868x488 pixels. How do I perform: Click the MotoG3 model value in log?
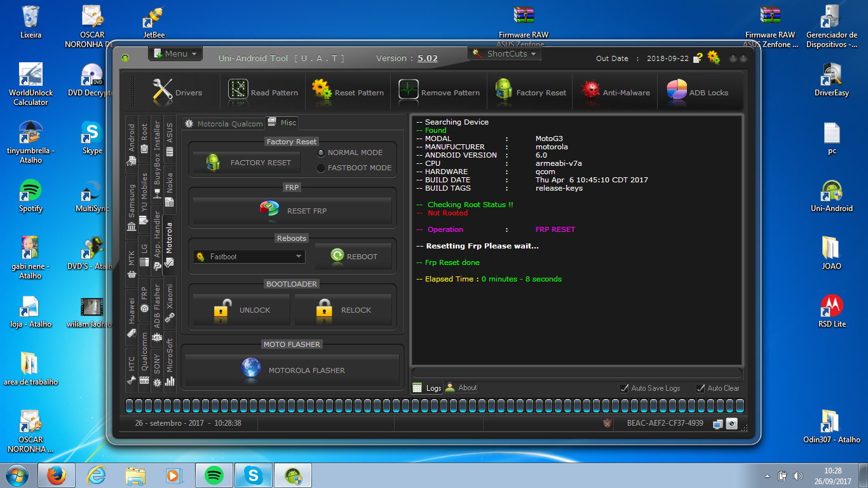tap(549, 139)
